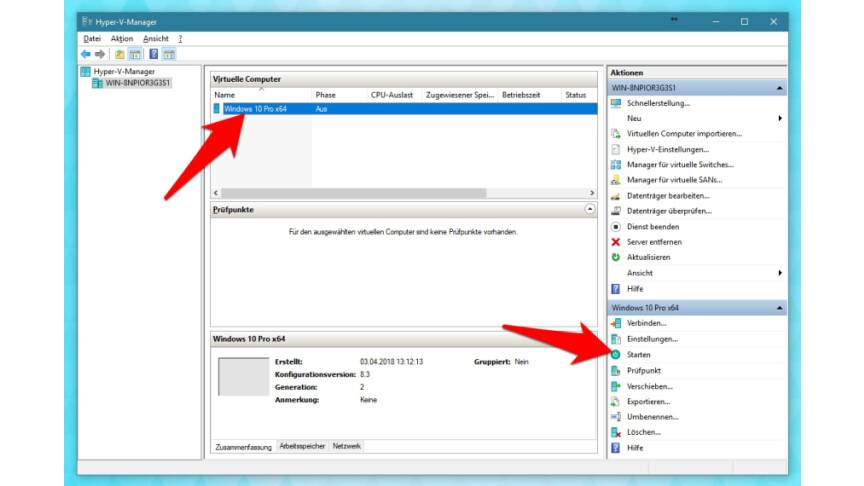Click the Prüfpunkt checkpoint icon
This screenshot has height=486, width=864.
[x=616, y=371]
